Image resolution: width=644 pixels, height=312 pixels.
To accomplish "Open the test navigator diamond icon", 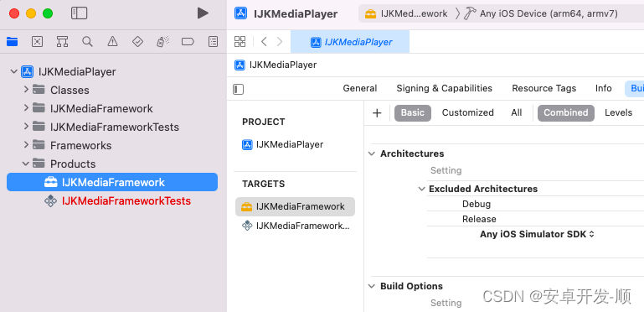I will point(137,42).
